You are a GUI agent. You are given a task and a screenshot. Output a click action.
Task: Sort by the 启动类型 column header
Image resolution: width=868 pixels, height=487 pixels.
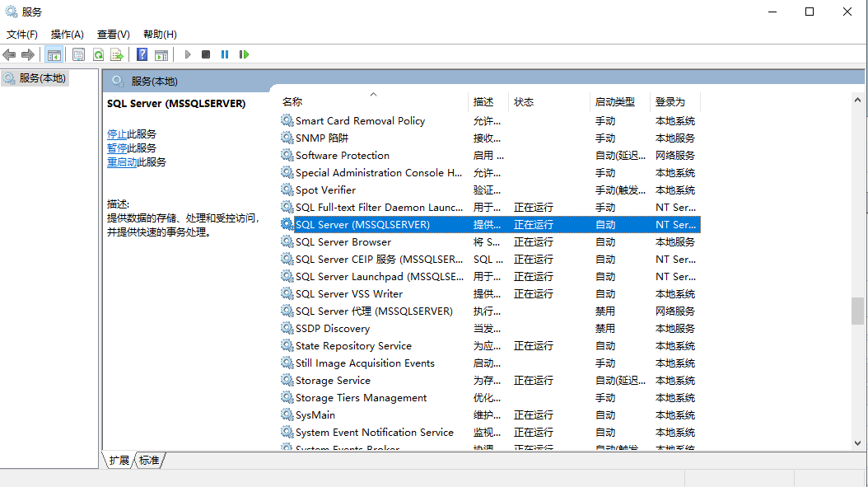coord(614,102)
